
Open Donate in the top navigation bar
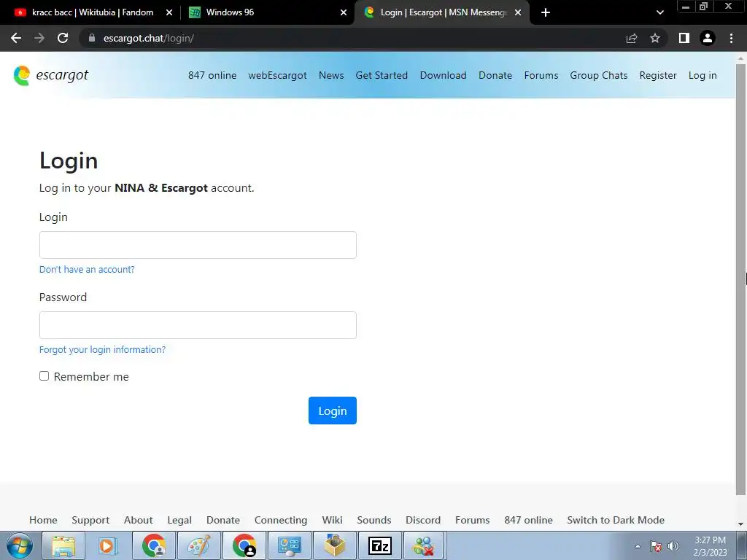click(x=495, y=75)
